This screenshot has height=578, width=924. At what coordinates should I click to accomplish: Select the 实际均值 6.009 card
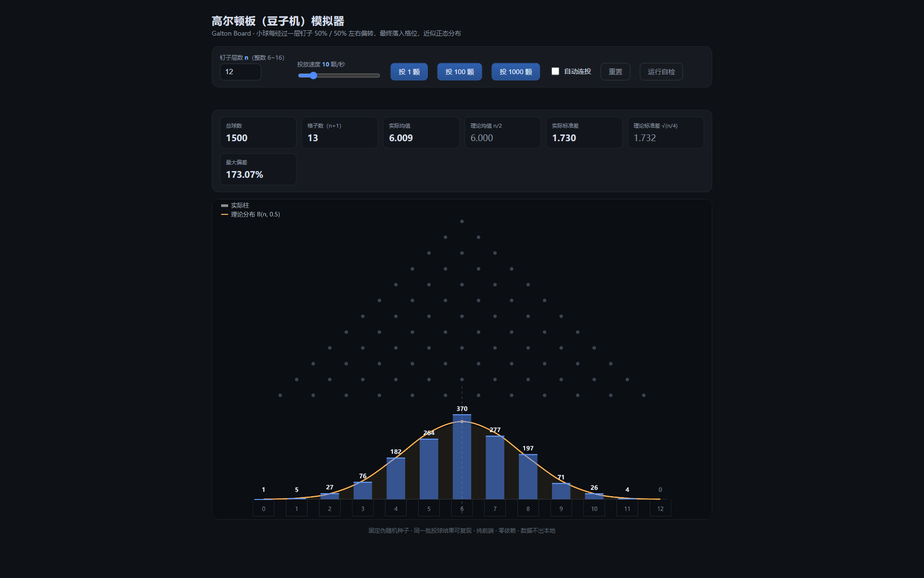tap(421, 132)
